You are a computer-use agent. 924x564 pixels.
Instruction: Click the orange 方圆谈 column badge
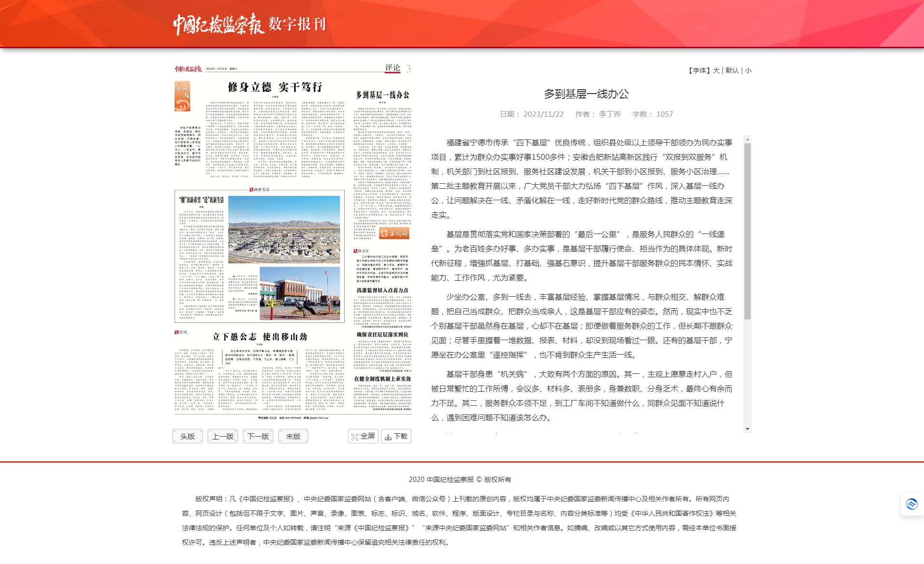point(394,234)
